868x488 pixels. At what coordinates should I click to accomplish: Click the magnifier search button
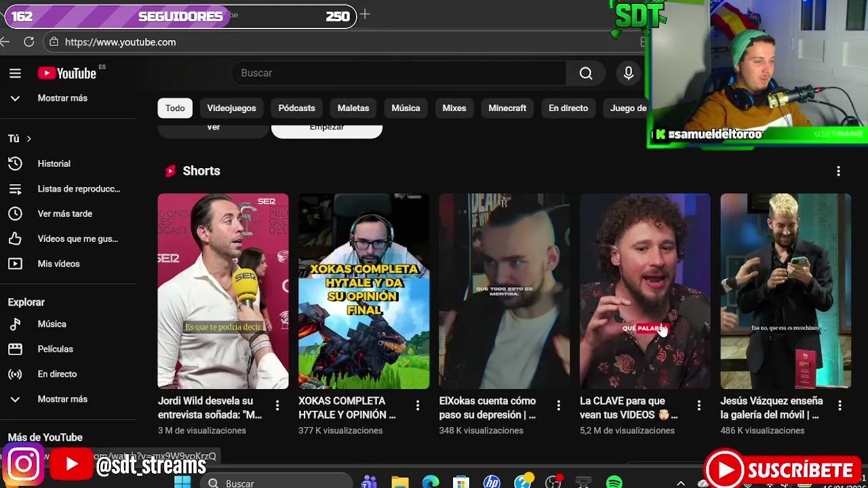(586, 73)
